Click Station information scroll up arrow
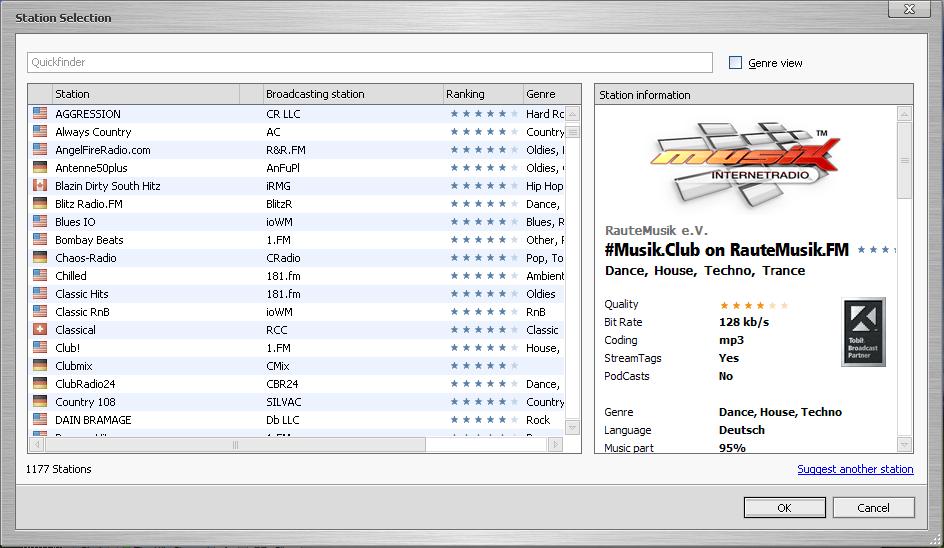944x548 pixels. pyautogui.click(x=904, y=114)
